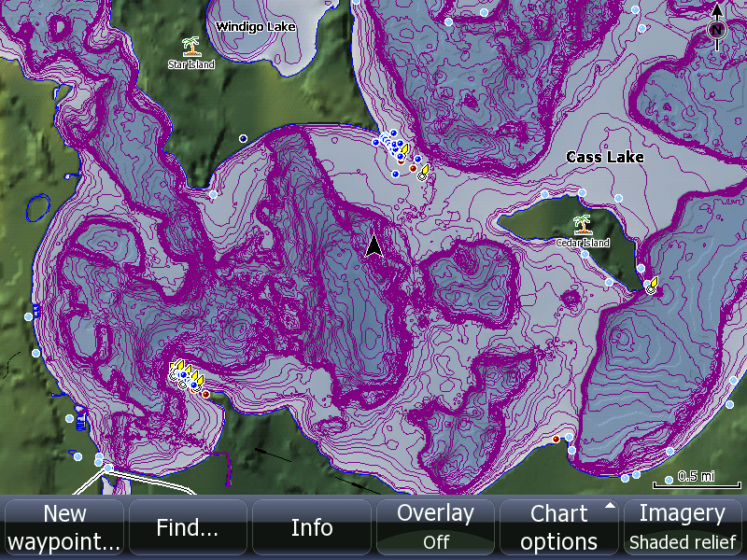Tap the Info softkey

pos(312,527)
